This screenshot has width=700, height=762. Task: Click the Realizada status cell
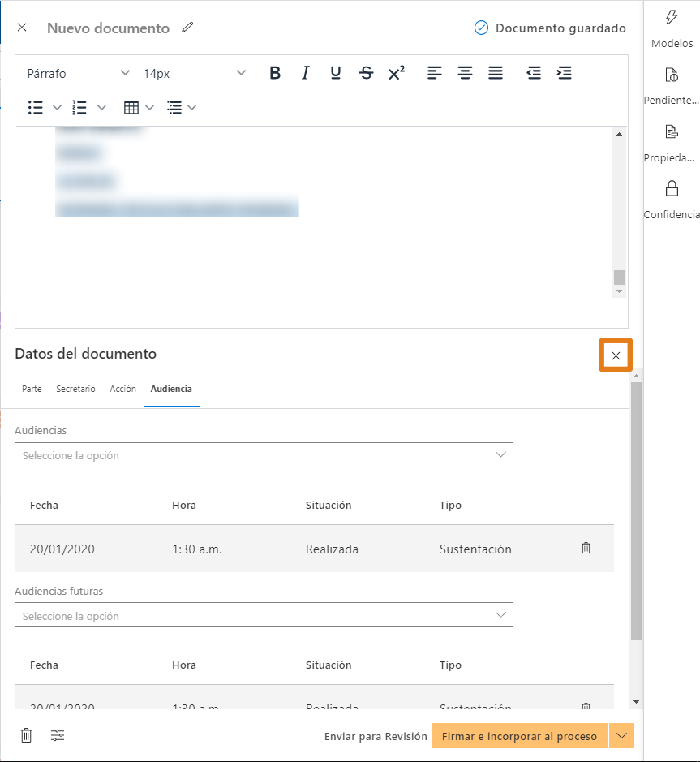[332, 549]
